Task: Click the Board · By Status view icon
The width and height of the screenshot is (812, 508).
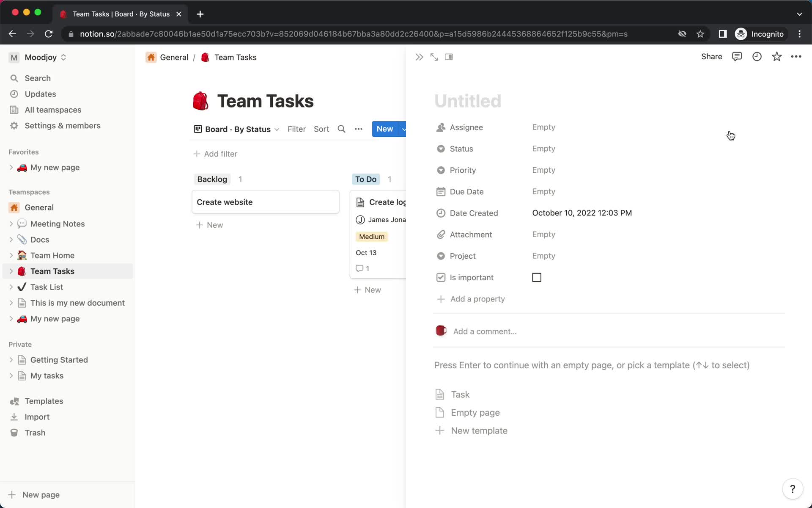Action: [x=198, y=129]
